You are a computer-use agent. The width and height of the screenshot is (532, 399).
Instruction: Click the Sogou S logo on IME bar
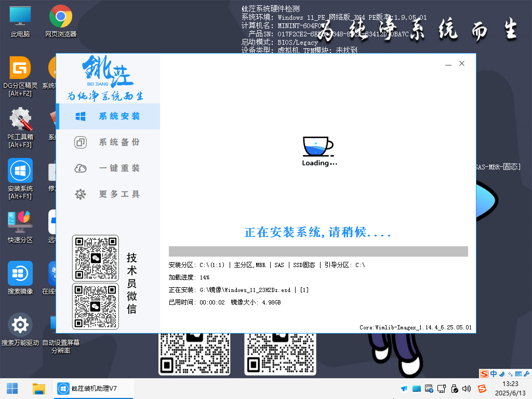click(x=484, y=374)
